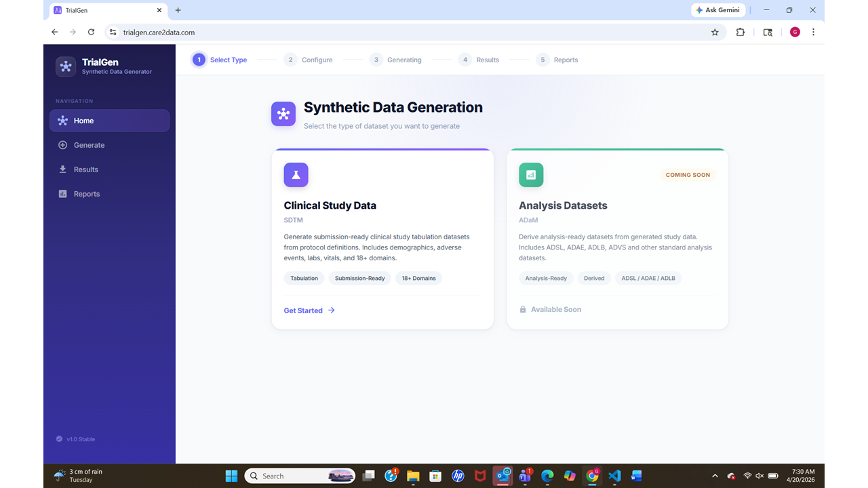Click the purple flask icon on Clinical Study Data
Viewport: 868px width, 488px height.
pyautogui.click(x=296, y=175)
